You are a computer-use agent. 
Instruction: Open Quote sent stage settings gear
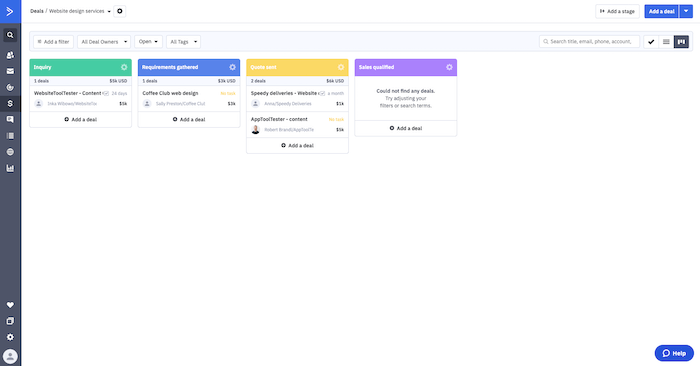coord(341,67)
